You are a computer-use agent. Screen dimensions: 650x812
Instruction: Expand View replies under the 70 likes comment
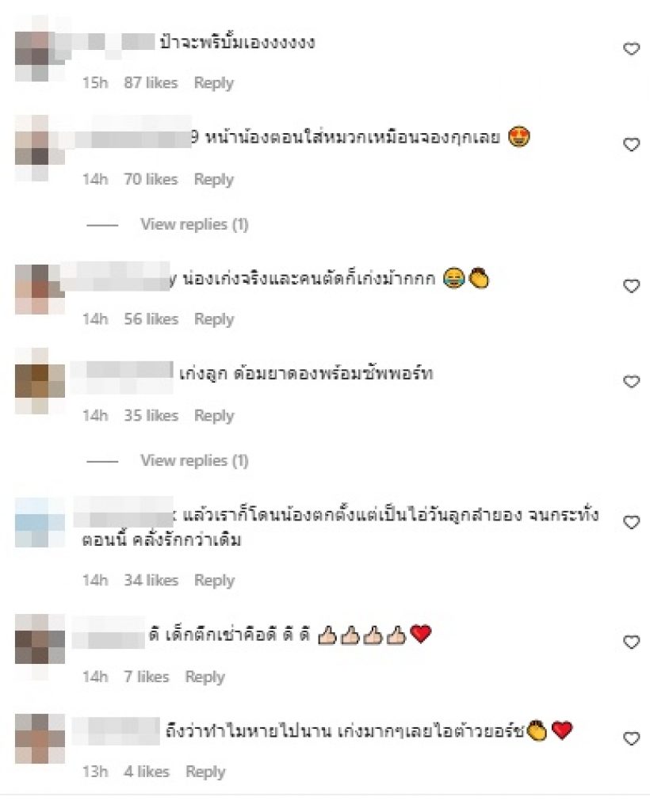194,224
